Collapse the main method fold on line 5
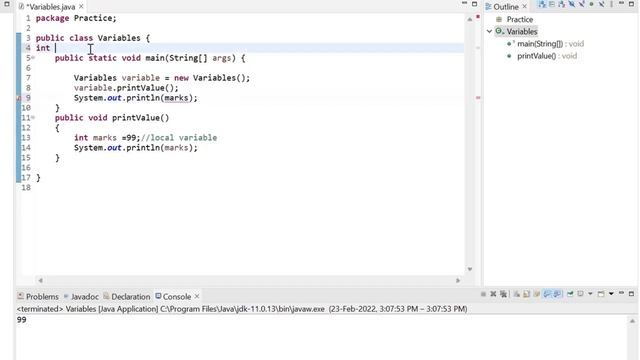 pos(33,58)
